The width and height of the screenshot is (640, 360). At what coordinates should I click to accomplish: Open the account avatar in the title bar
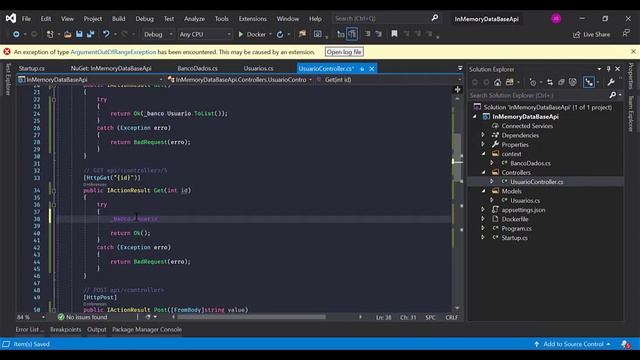pos(556,18)
